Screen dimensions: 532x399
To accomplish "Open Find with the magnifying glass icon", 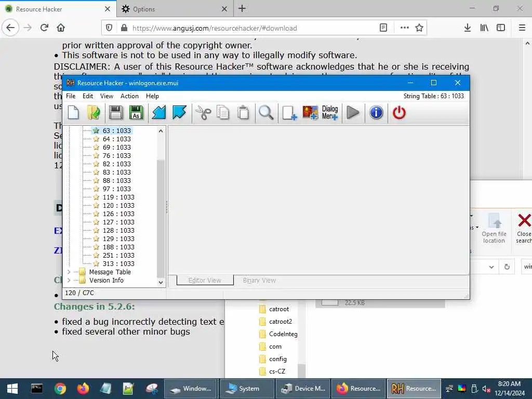I will point(266,113).
